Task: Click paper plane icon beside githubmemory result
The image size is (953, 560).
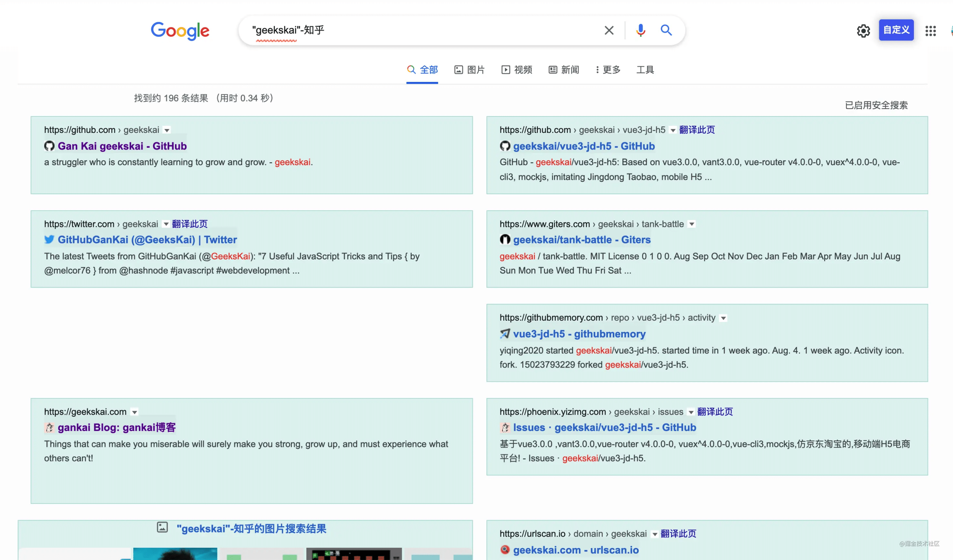Action: [505, 333]
